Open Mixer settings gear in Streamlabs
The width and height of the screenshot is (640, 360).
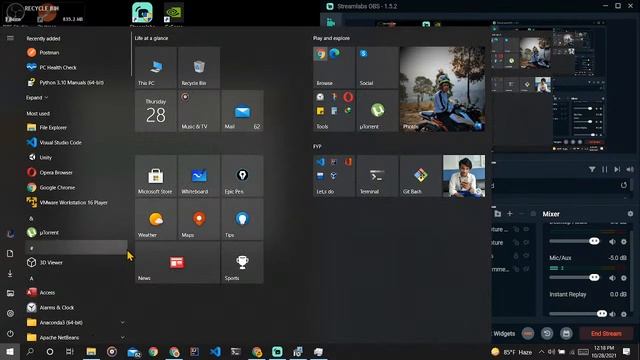click(630, 214)
